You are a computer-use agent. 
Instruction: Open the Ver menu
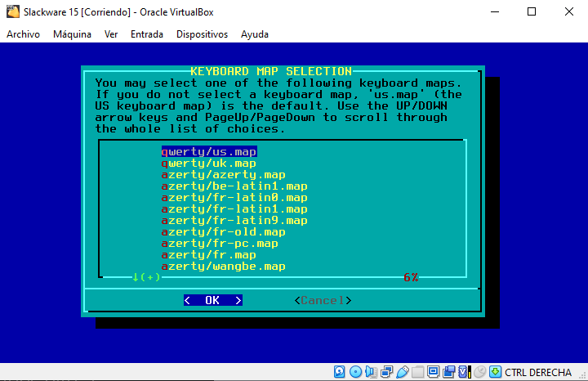111,34
